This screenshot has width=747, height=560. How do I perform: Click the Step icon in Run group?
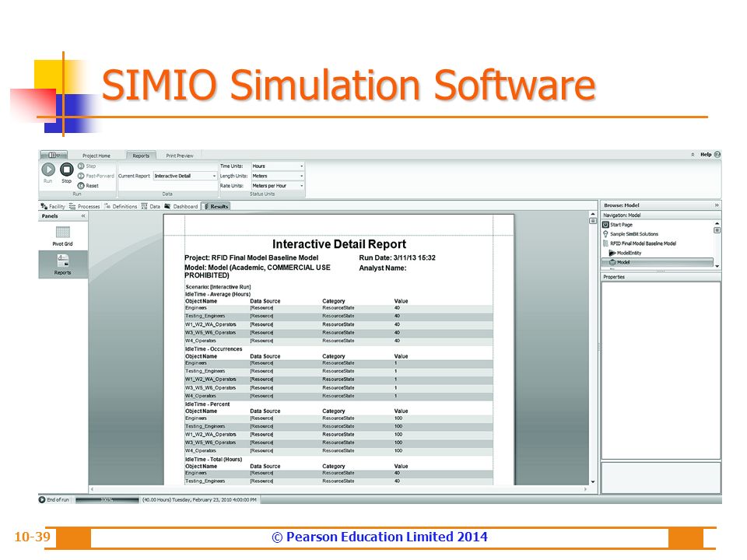(81, 166)
